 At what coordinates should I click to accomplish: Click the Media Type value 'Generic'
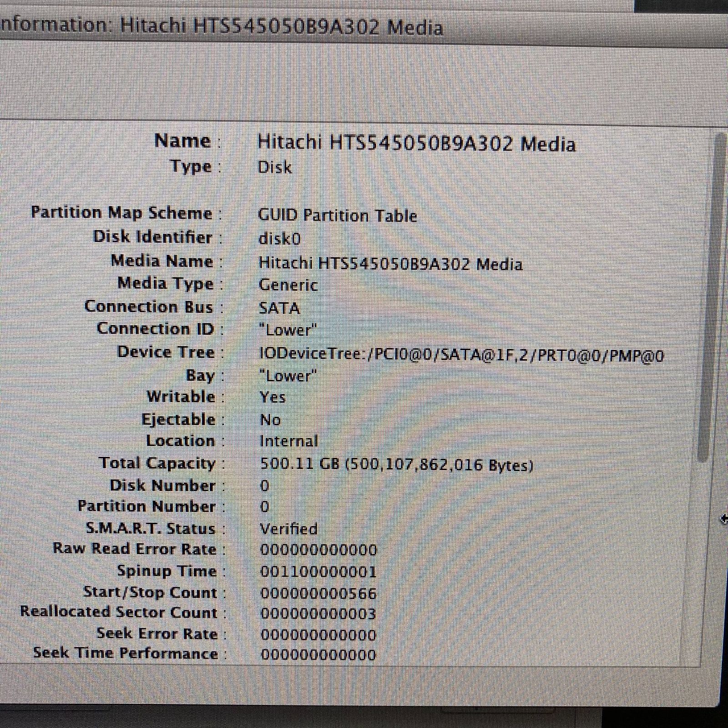288,285
